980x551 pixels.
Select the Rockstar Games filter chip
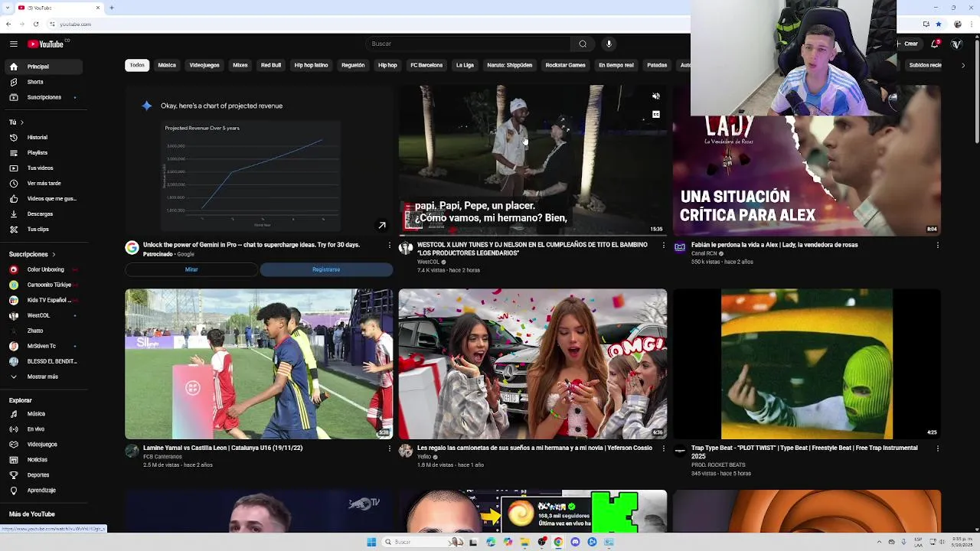click(566, 65)
